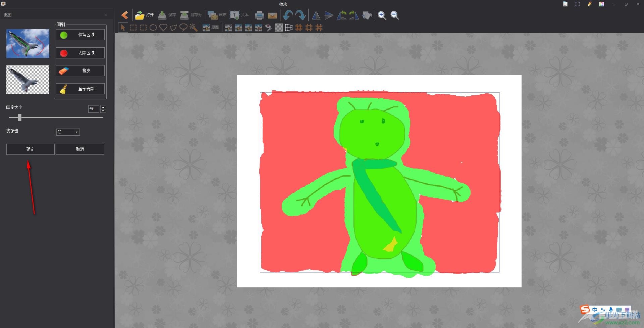Viewport: 644px width, 328px height.
Task: Click the document list icon in title bar
Action: tap(565, 4)
